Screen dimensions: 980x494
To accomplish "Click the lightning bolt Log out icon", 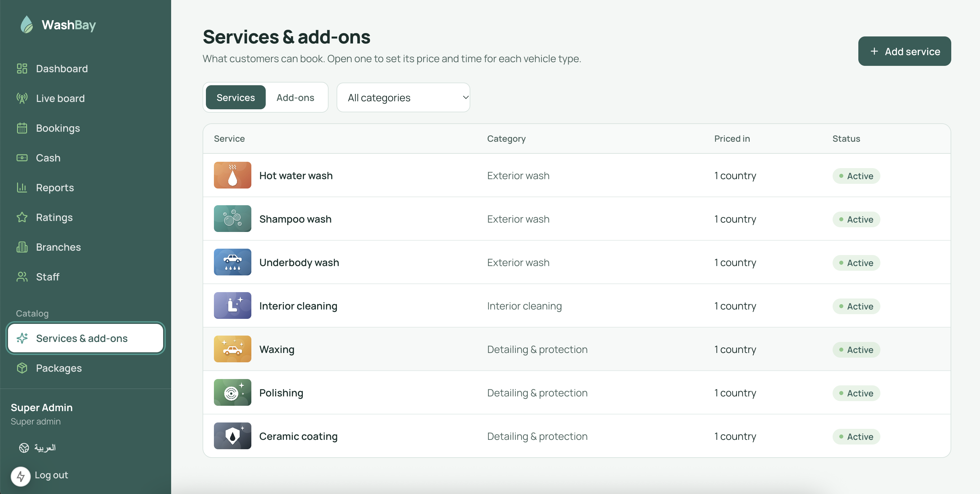I will 20,476.
